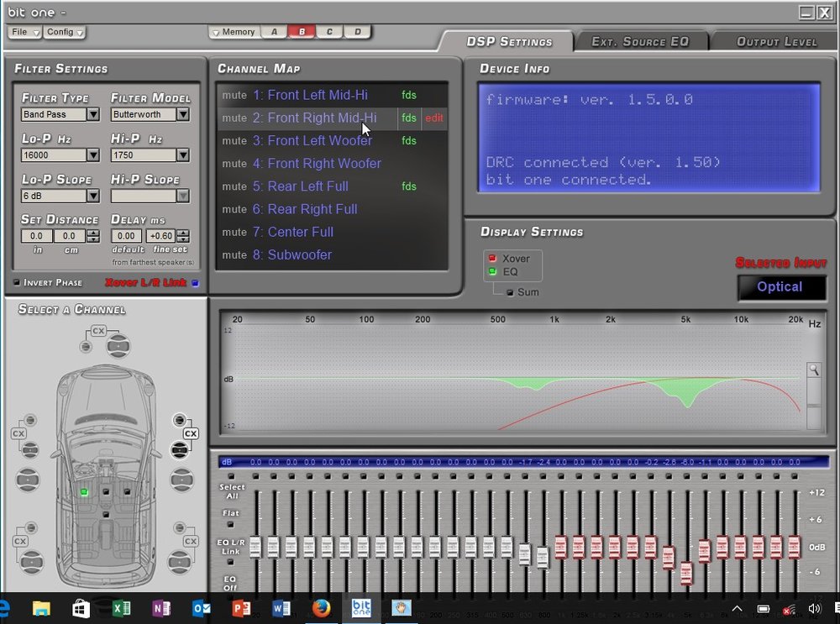Viewport: 840px width, 624px height.
Task: Switch to the Ext. Source EQ tab
Action: click(x=640, y=41)
